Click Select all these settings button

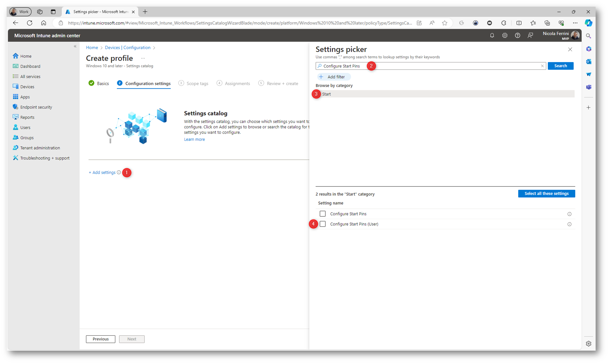(x=546, y=193)
